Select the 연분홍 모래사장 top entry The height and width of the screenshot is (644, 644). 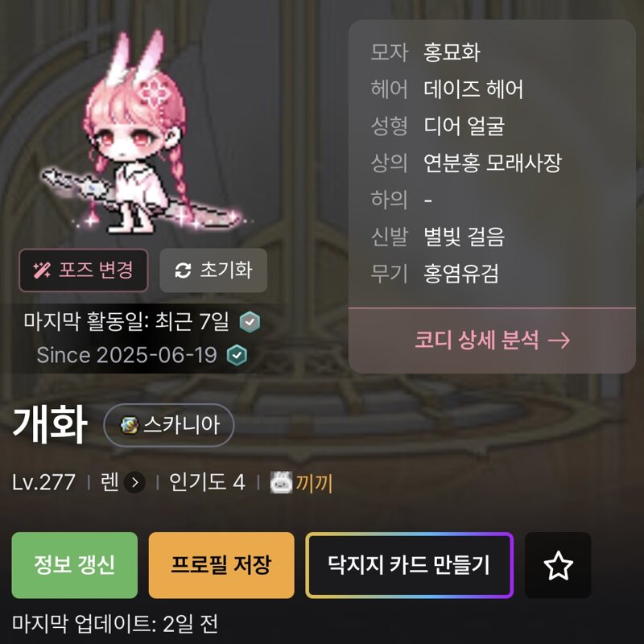click(493, 163)
